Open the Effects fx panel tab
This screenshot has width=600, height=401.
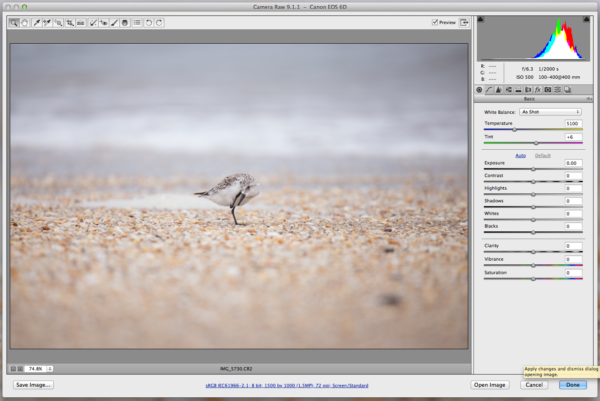537,90
